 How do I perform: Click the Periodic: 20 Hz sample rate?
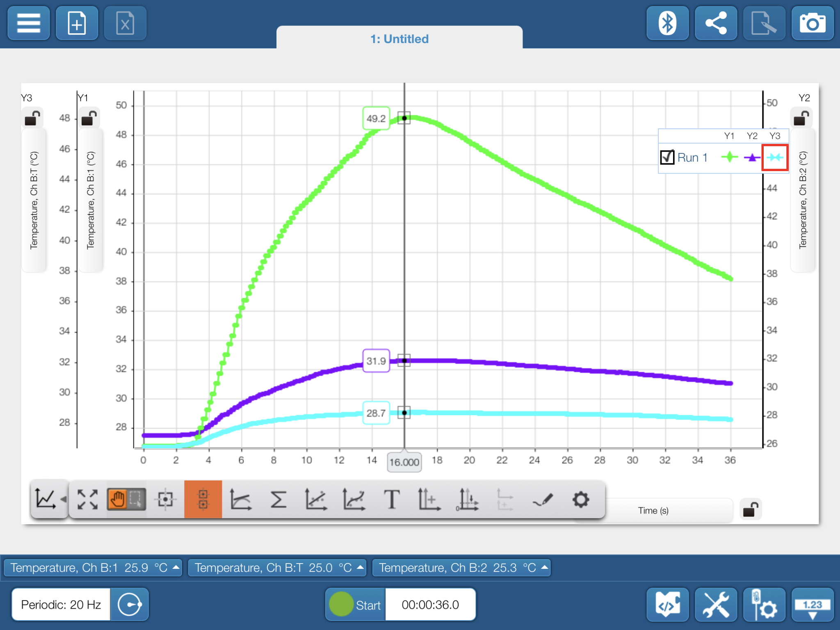(61, 605)
